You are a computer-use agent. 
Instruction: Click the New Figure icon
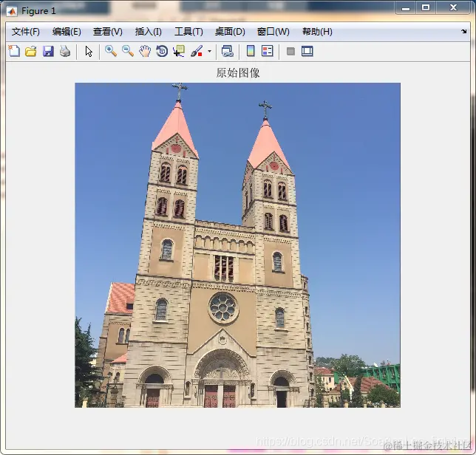[14, 51]
